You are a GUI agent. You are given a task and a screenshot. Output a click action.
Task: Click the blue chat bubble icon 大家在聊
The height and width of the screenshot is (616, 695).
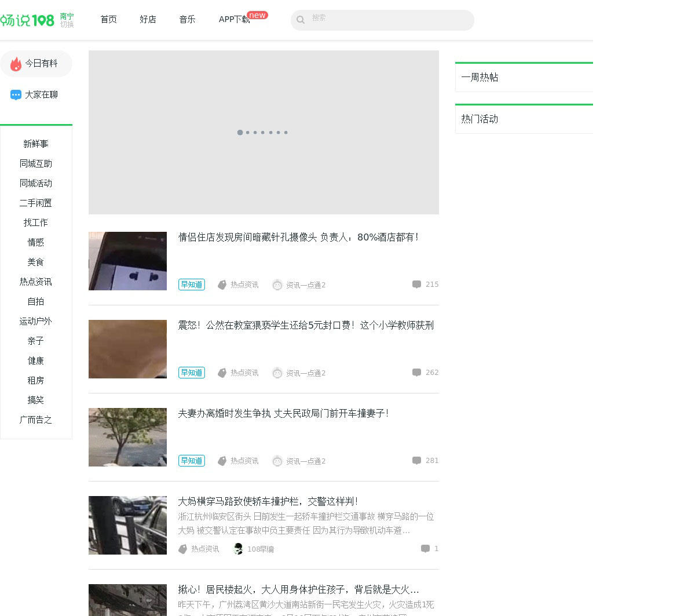16,95
